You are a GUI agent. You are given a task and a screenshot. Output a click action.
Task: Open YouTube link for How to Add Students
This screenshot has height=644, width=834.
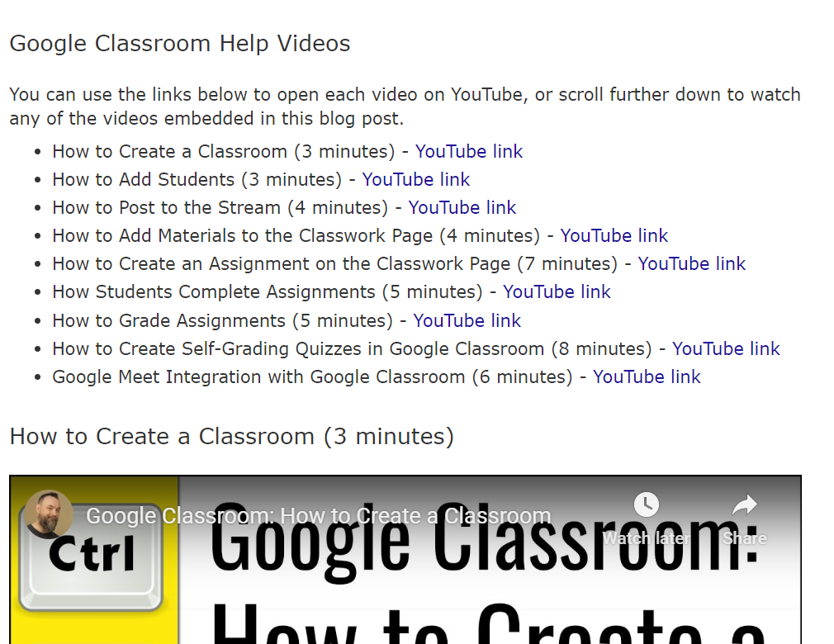coord(416,180)
